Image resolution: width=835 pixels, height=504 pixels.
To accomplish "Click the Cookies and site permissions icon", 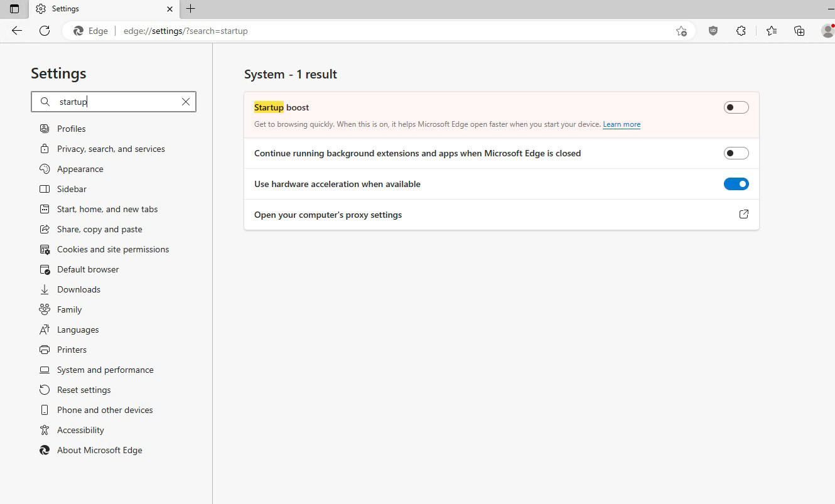I will 45,249.
